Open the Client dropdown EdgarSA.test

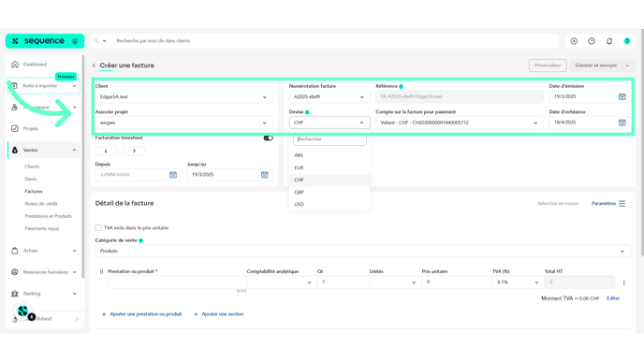[183, 97]
